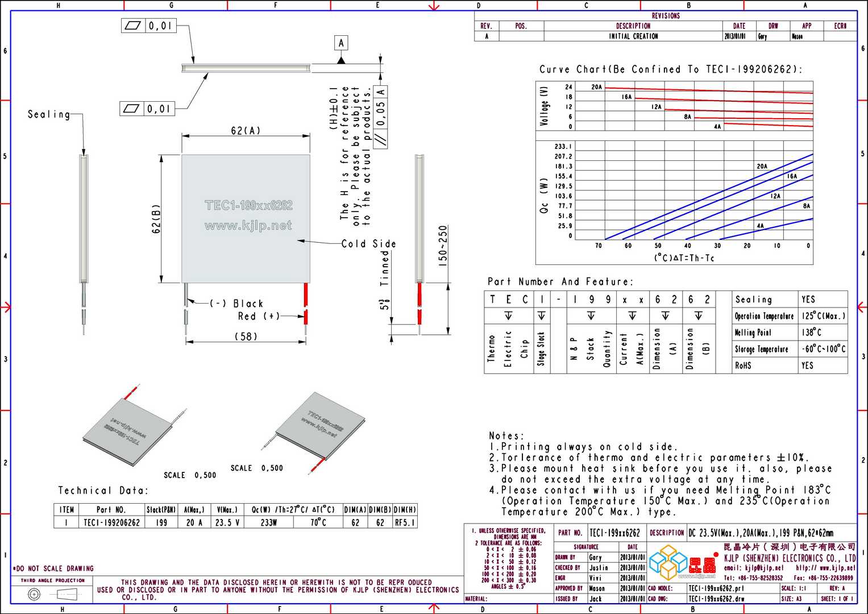The image size is (868, 614).
Task: Click the 233W table cell
Action: [268, 522]
